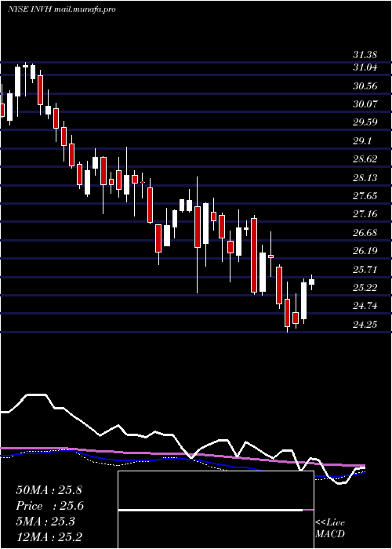Select the 29.59 price axis label

click(365, 122)
